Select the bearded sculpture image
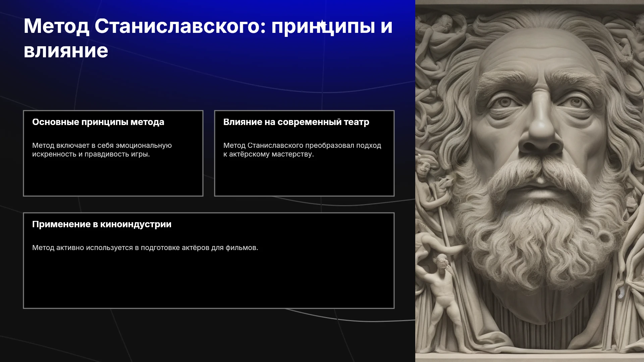Viewport: 644px width, 362px height. [530, 181]
